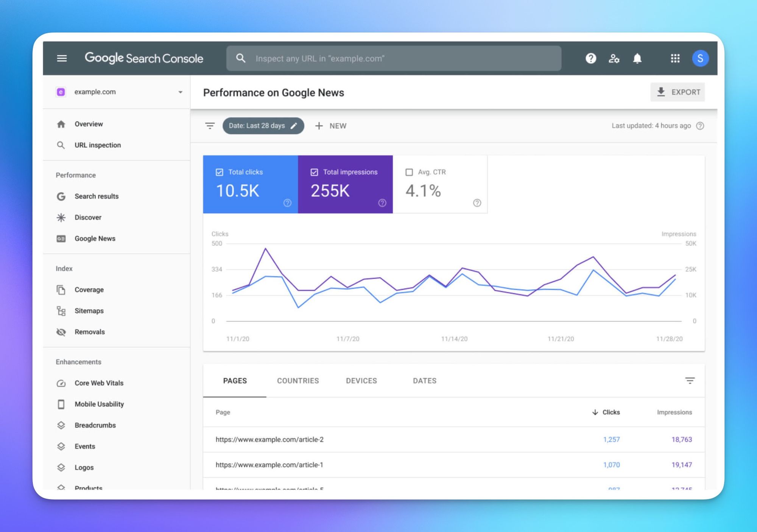Click the Mobile Usability phone icon
757x532 pixels.
pyautogui.click(x=61, y=404)
